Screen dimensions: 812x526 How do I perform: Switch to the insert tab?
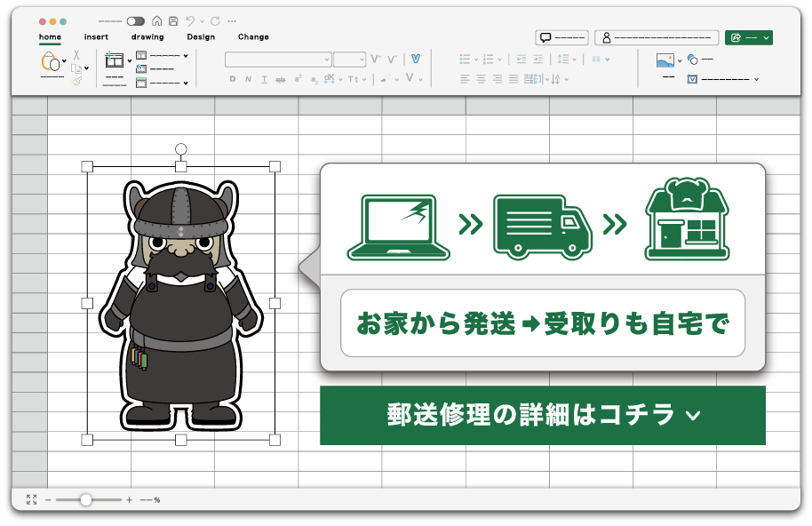click(96, 37)
